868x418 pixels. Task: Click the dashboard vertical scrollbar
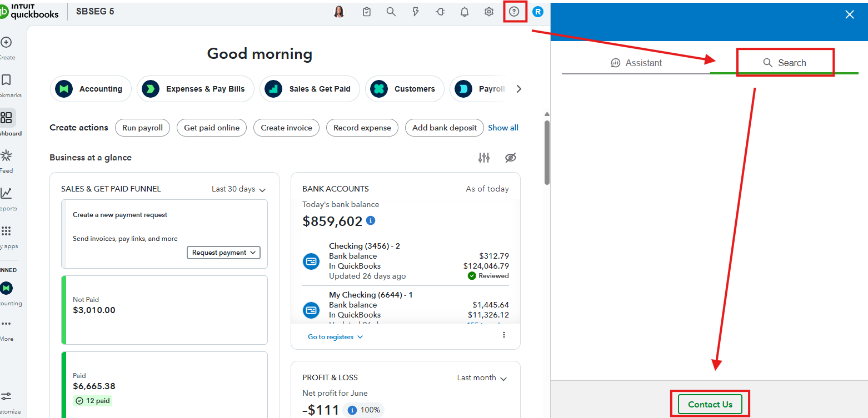point(547,153)
